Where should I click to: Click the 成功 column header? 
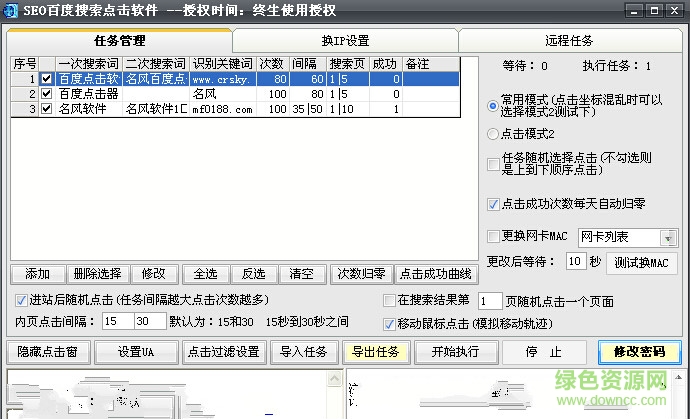point(386,64)
